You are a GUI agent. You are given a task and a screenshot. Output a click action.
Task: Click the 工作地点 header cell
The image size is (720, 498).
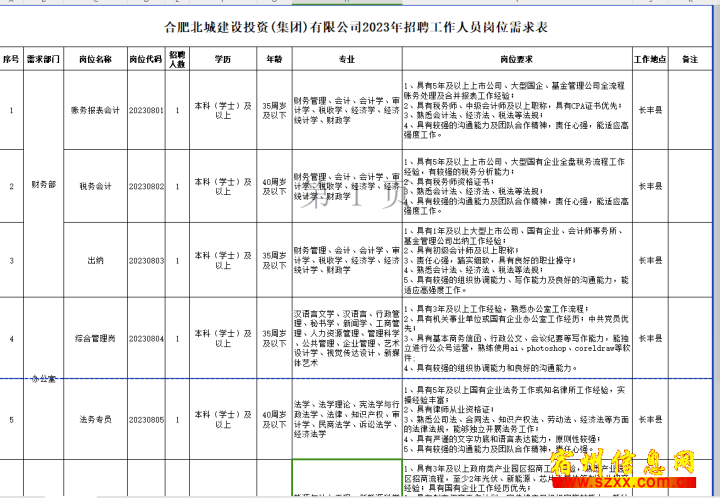coord(650,59)
